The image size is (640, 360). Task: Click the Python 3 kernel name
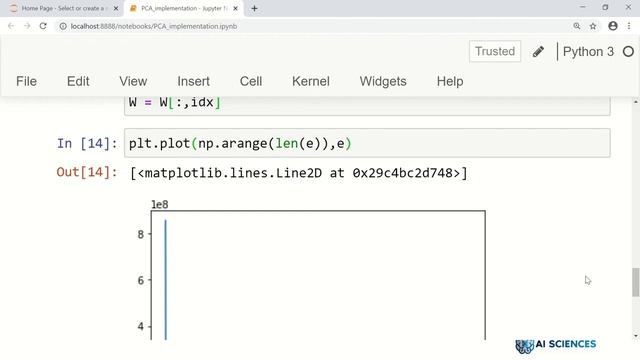point(588,52)
